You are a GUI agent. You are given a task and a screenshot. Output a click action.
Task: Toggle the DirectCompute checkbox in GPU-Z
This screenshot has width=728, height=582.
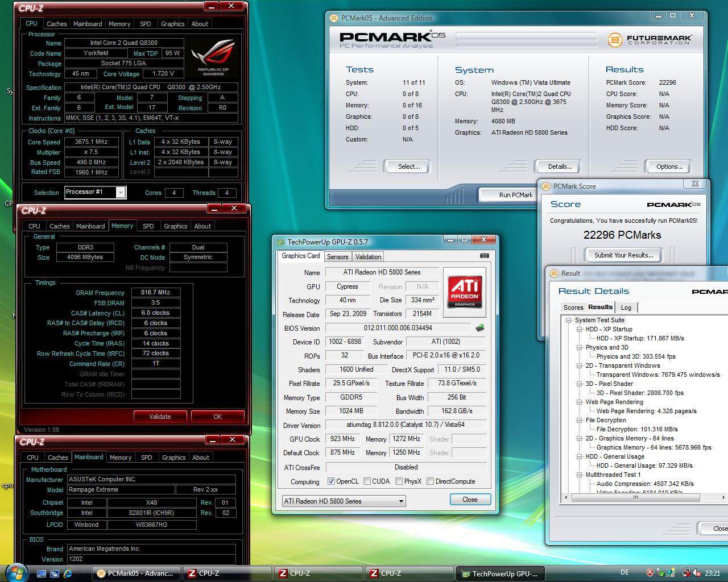point(431,481)
